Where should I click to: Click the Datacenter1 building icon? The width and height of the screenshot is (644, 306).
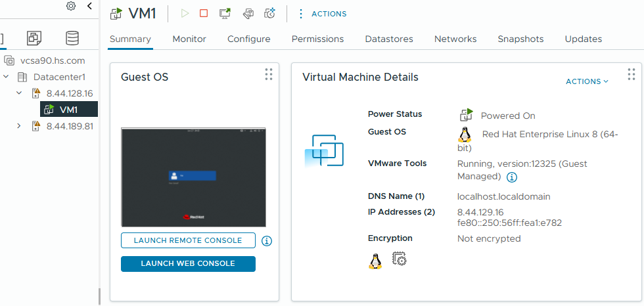click(22, 77)
